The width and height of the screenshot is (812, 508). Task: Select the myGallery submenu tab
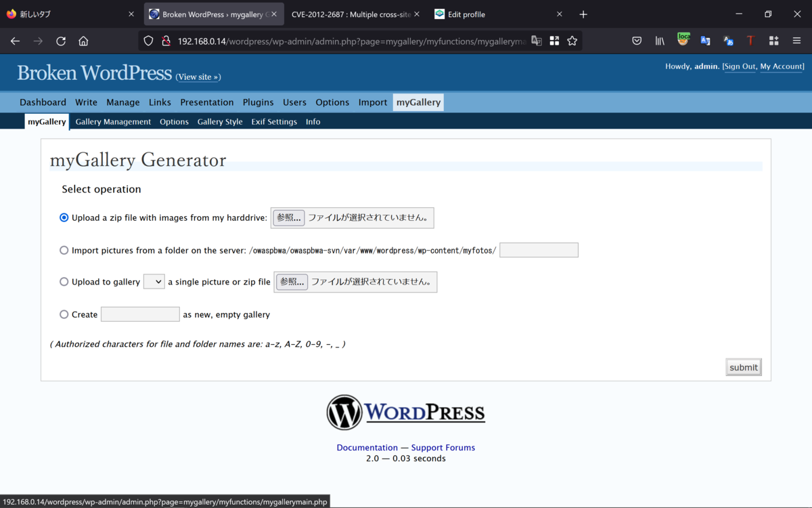[47, 122]
